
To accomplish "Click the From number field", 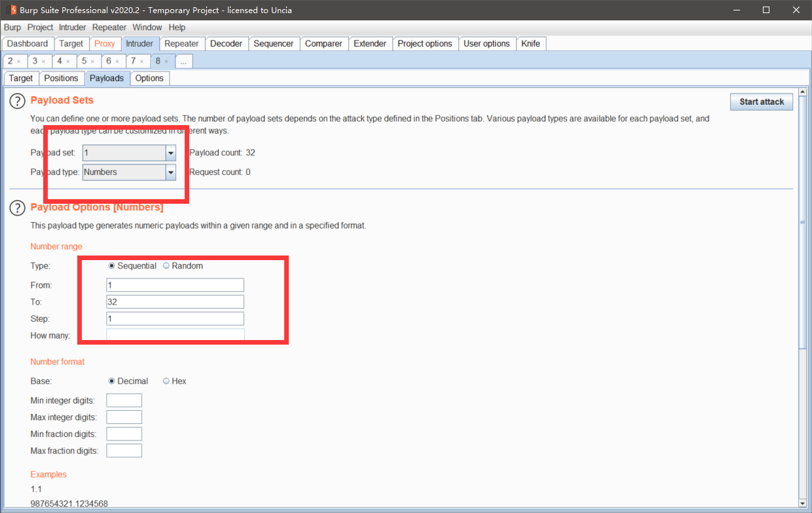I will point(175,285).
